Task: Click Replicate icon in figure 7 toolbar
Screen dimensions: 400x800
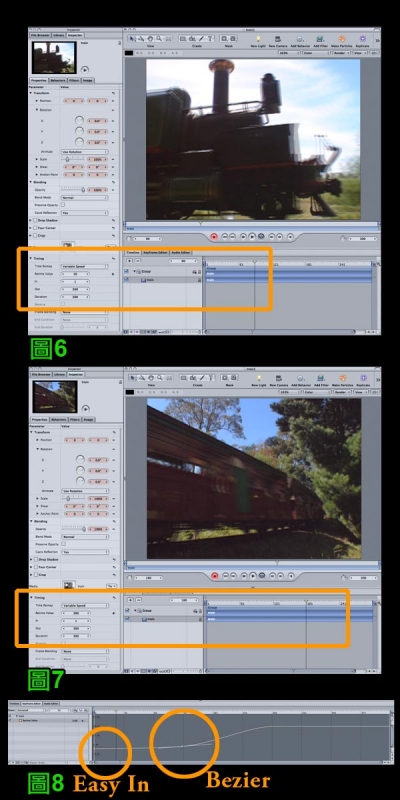Action: tap(363, 378)
